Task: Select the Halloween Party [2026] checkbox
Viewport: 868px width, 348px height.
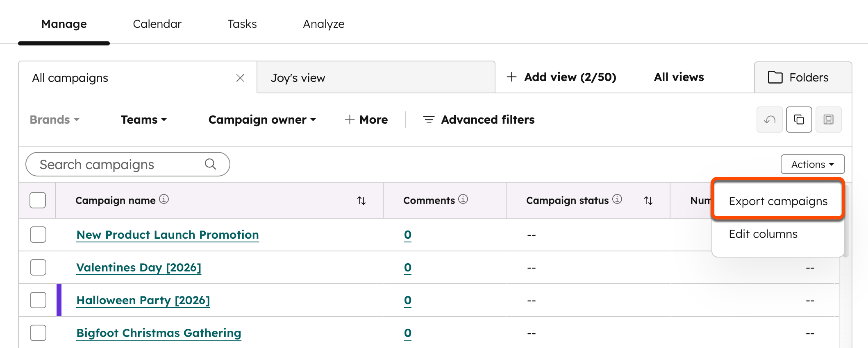Action: tap(38, 300)
